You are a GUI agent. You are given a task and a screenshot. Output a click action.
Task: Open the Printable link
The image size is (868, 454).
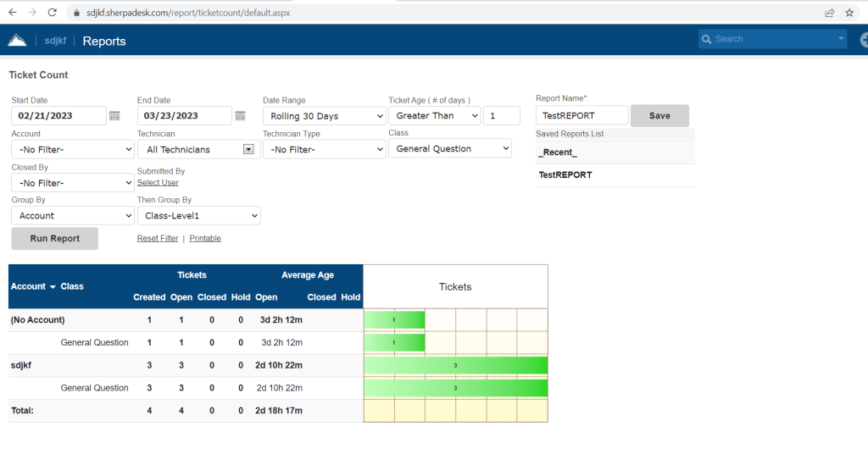click(205, 238)
